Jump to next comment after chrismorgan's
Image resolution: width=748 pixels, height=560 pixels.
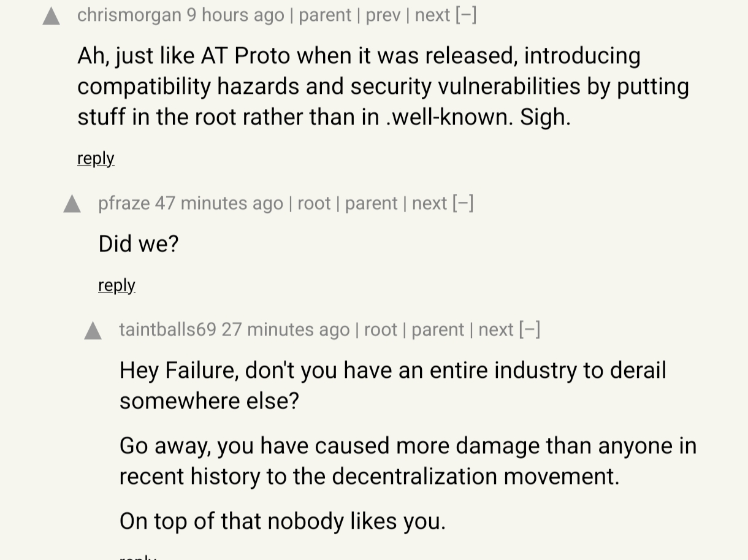pyautogui.click(x=432, y=15)
